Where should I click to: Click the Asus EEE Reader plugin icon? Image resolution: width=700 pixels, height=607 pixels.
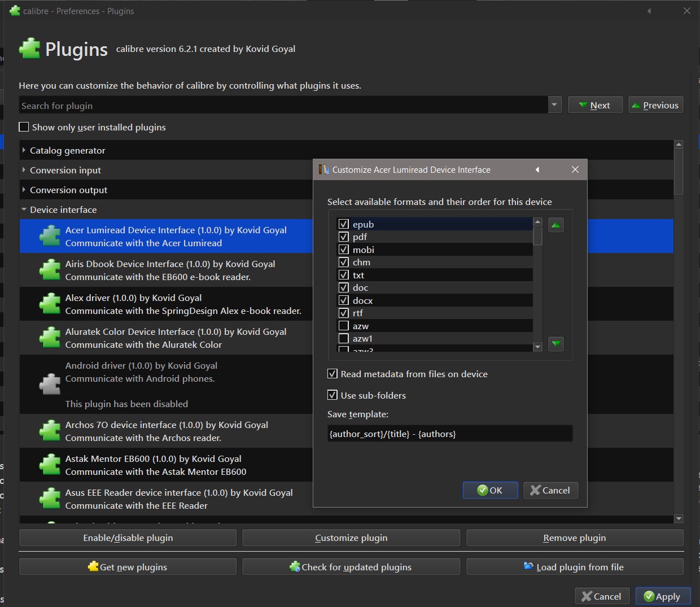(50, 499)
